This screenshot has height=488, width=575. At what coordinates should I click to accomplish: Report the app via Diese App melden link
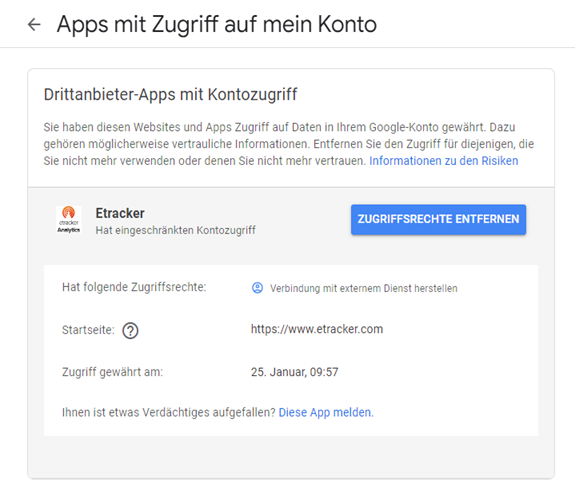(x=326, y=412)
